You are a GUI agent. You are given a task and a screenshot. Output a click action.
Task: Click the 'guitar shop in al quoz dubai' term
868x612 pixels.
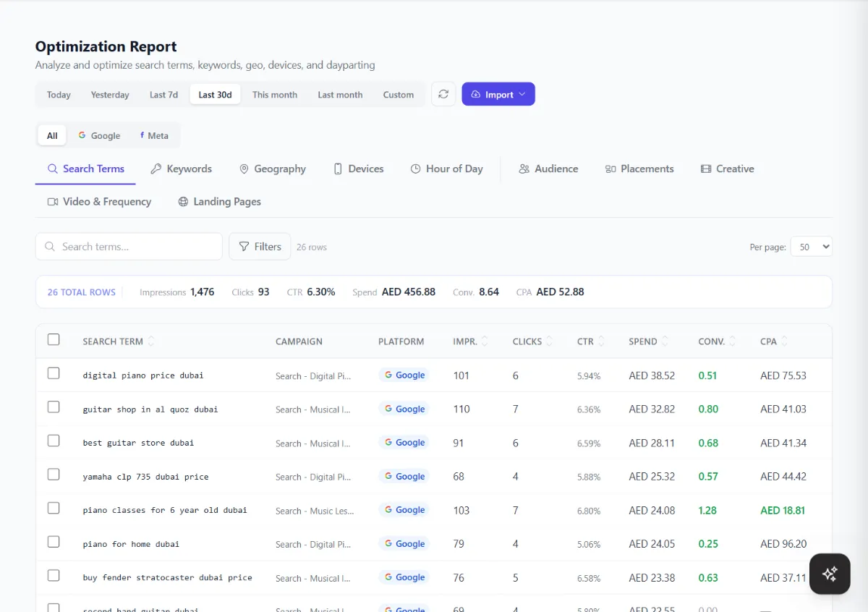(150, 409)
